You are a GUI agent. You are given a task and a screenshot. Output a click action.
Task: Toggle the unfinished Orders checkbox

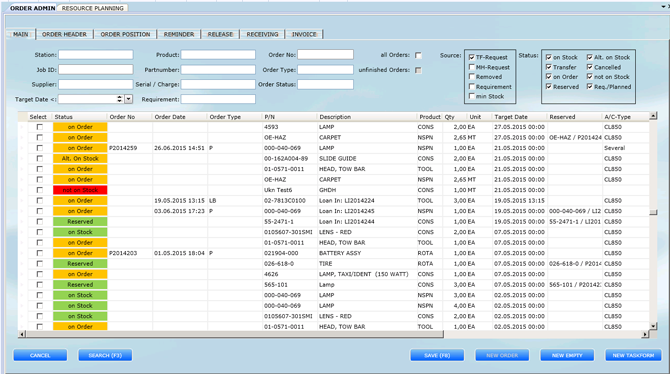(418, 70)
